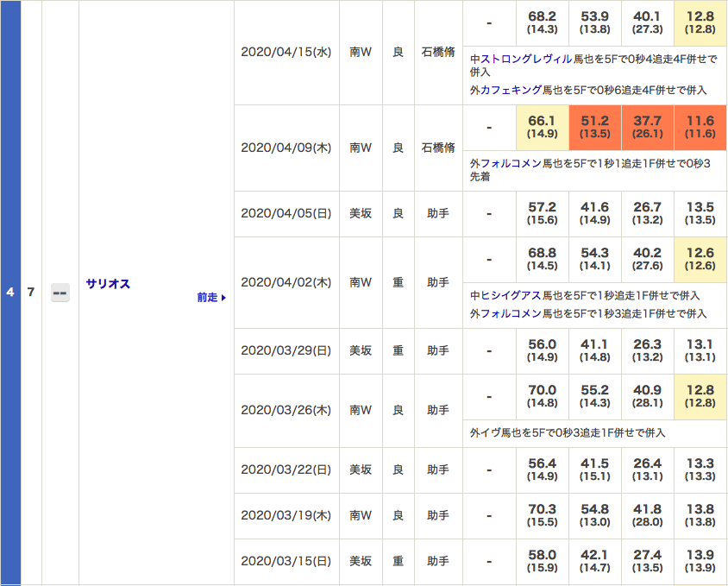Open ストロングレヴィル horse link

(526, 59)
